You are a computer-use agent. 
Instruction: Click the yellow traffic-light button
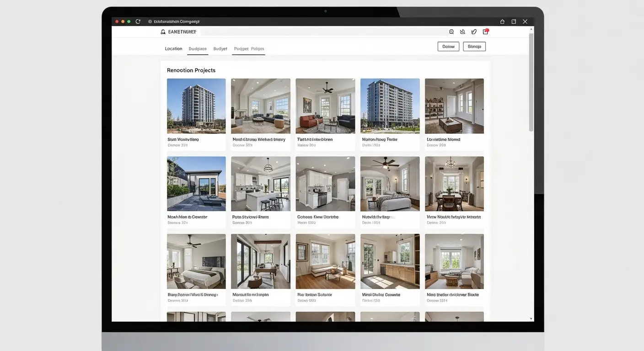click(123, 21)
